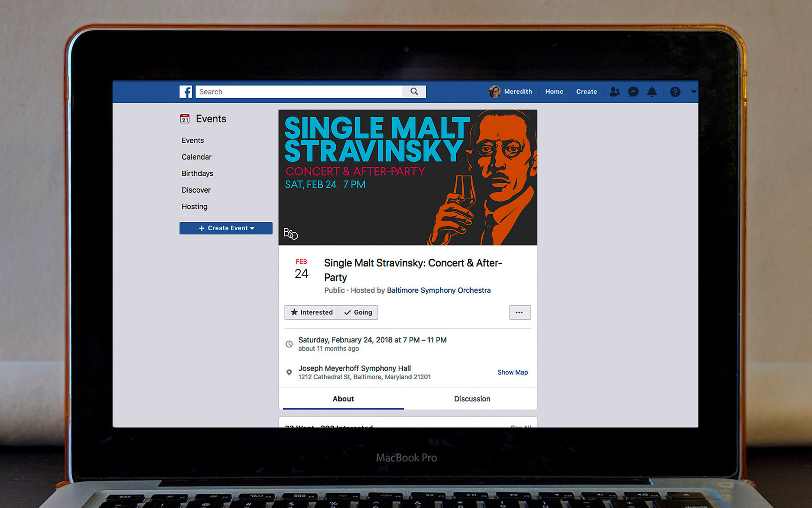Open the Create menu in top bar
Image resolution: width=812 pixels, height=508 pixels.
[x=587, y=91]
